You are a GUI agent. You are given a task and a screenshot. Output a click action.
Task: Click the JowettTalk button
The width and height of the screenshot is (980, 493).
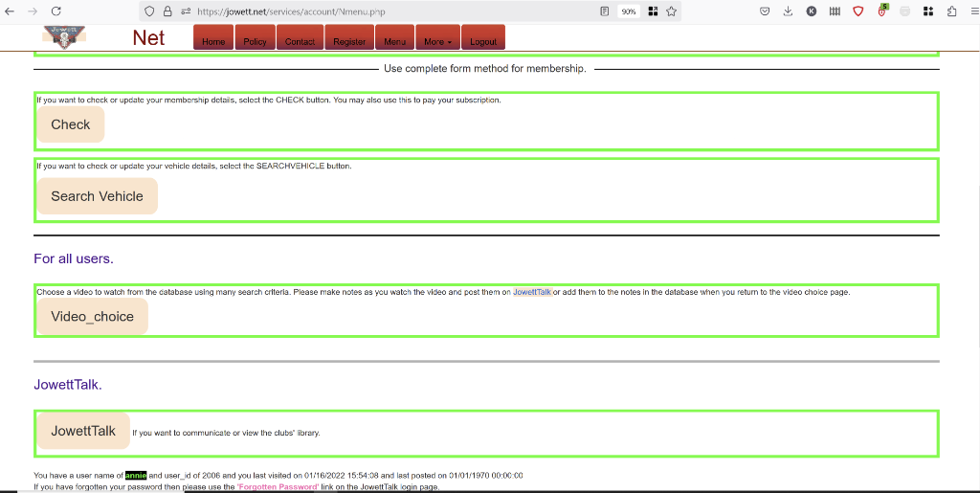tap(83, 431)
